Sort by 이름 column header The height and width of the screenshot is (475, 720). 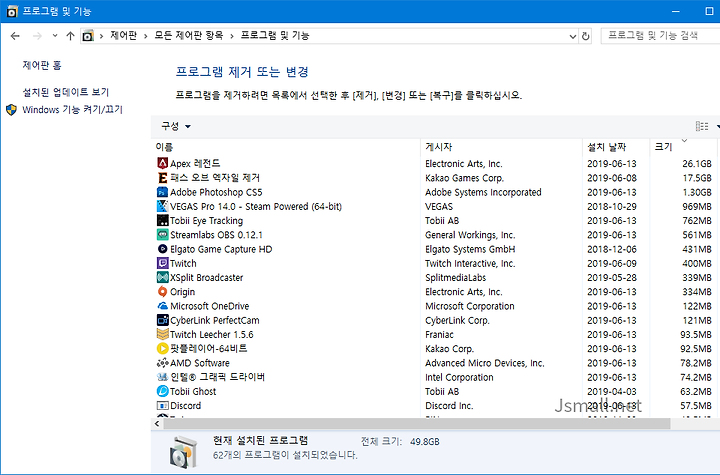coord(164,147)
